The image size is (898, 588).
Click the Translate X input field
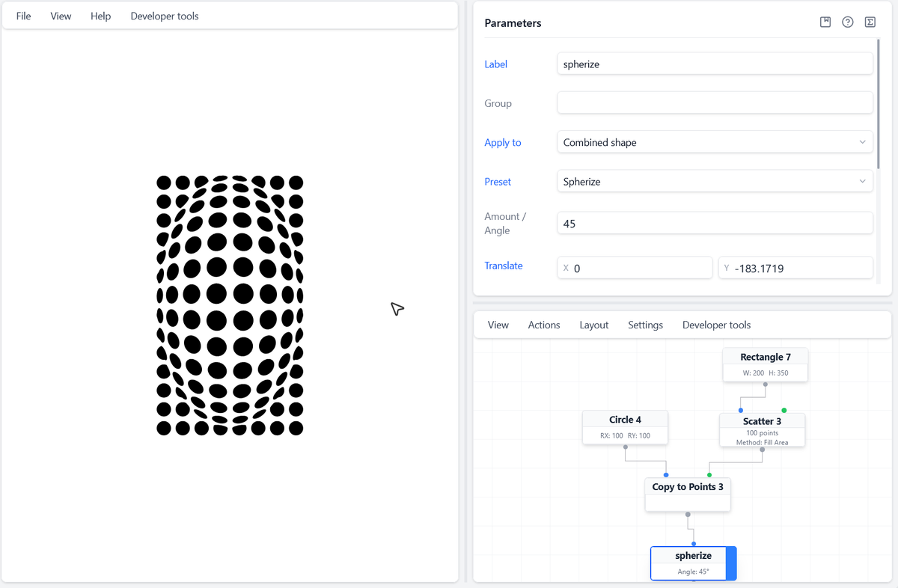pos(635,268)
